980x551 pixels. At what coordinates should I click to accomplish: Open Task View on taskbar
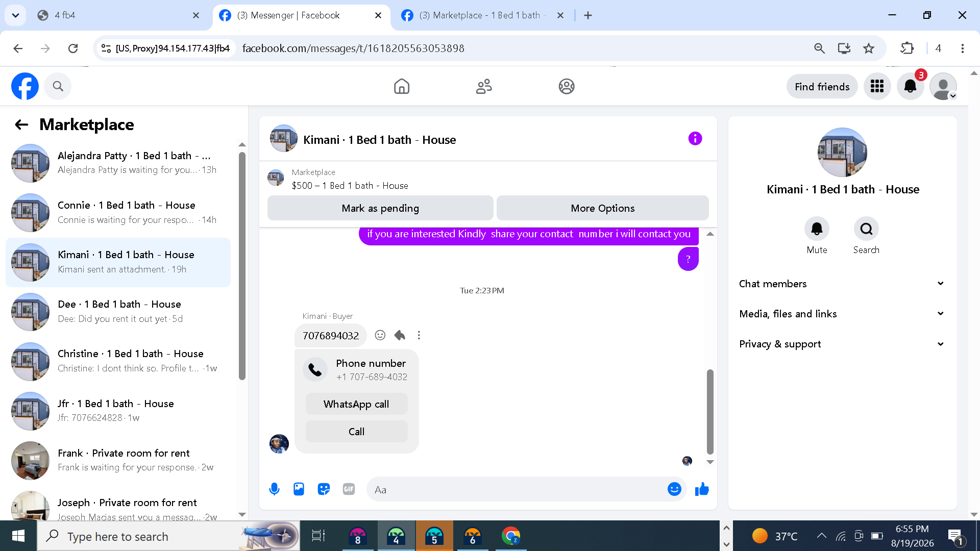(318, 536)
